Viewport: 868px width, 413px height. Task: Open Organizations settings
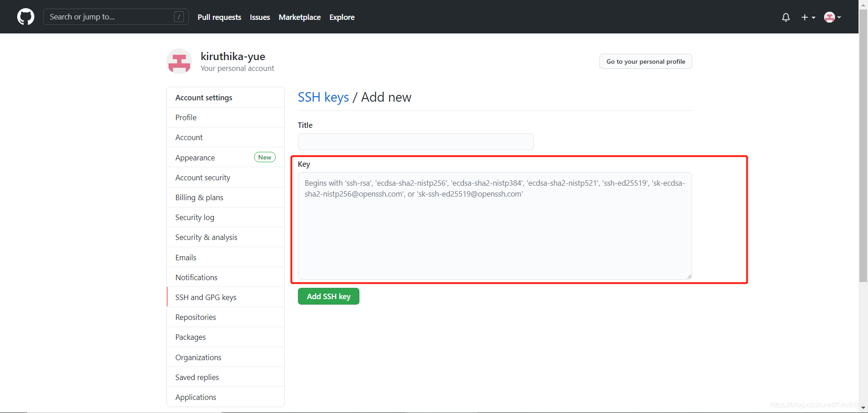coord(226,357)
